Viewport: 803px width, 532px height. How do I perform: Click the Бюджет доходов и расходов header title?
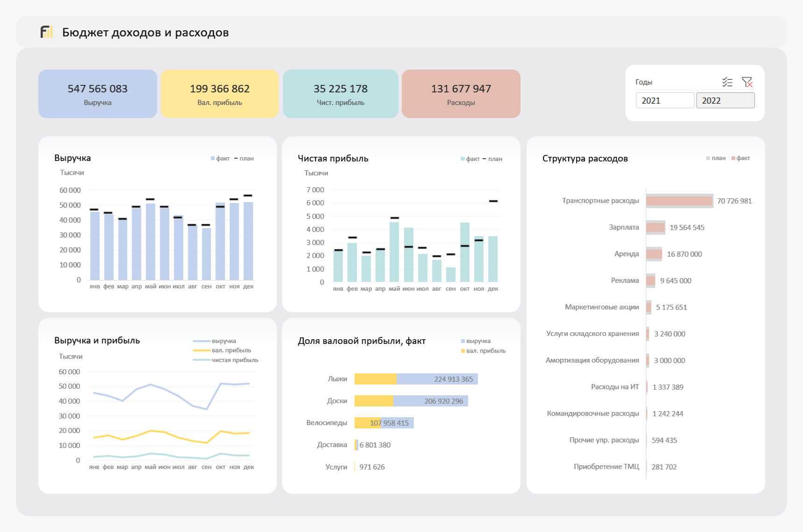(x=145, y=33)
